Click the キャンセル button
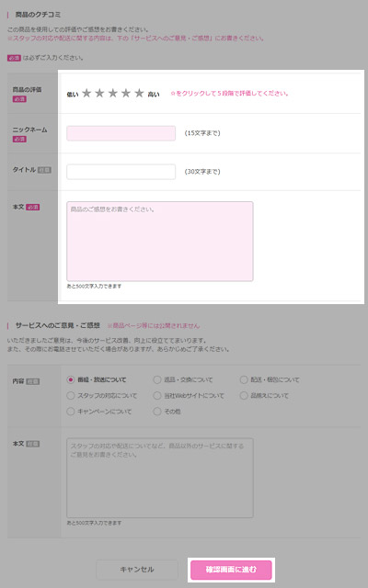The height and width of the screenshot is (588, 368). click(x=137, y=570)
